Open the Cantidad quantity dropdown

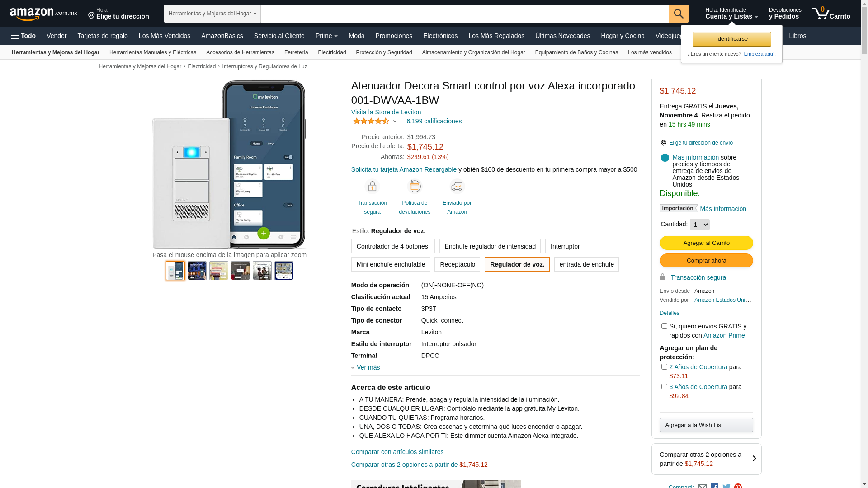click(699, 225)
